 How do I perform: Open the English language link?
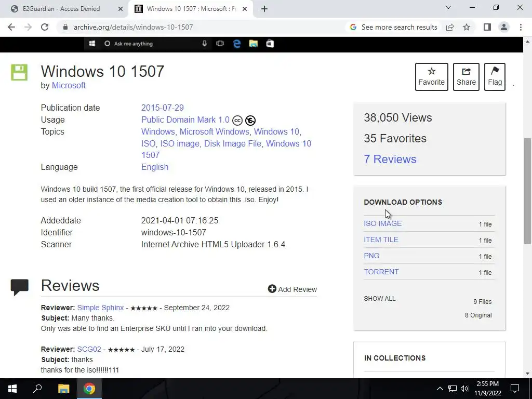(155, 167)
